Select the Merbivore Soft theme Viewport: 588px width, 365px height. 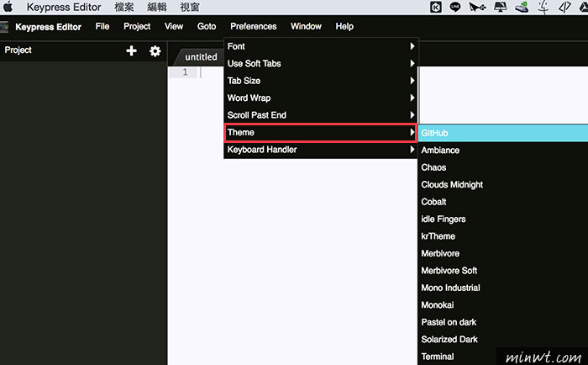click(x=503, y=271)
